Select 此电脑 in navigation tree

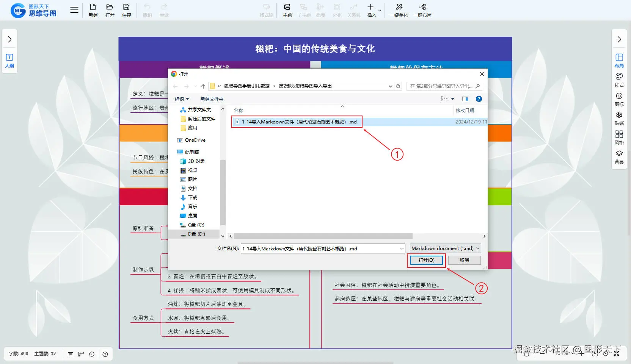point(191,152)
